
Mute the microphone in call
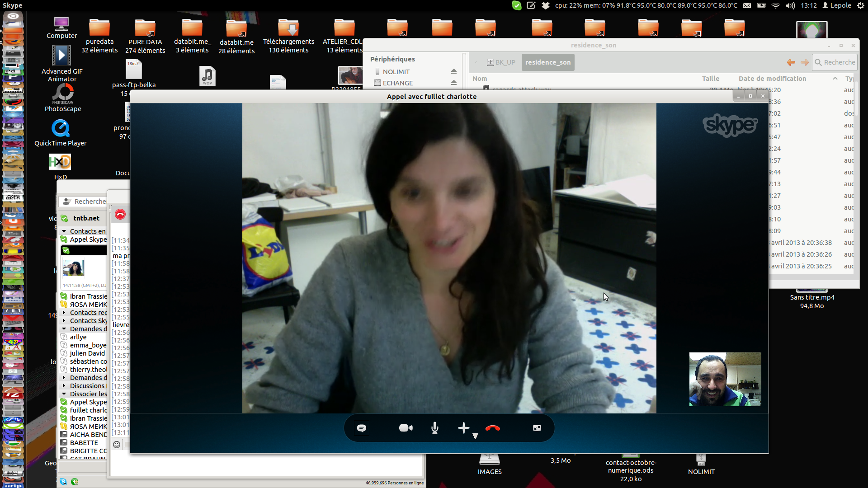coord(435,428)
